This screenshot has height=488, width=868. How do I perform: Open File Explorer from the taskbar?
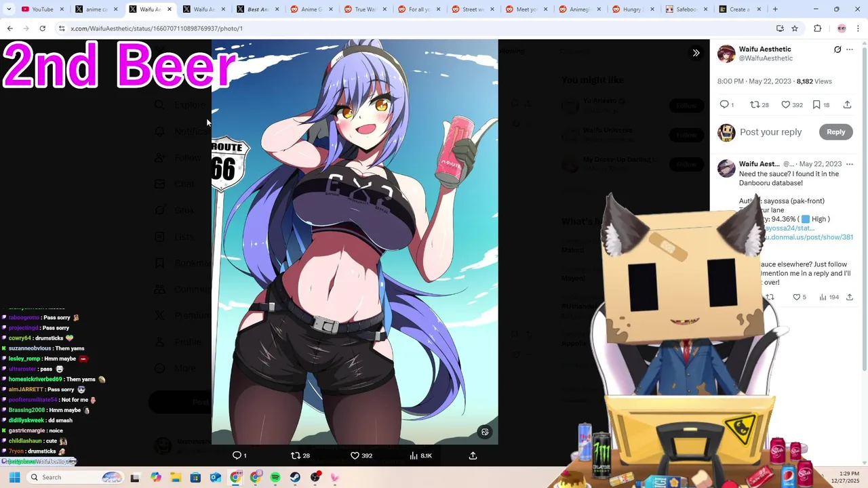tap(176, 477)
